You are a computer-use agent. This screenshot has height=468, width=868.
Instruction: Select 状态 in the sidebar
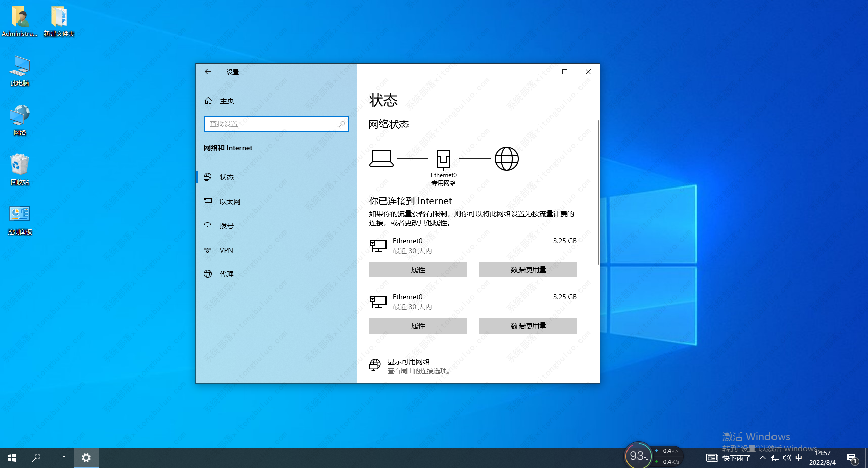(x=276, y=177)
